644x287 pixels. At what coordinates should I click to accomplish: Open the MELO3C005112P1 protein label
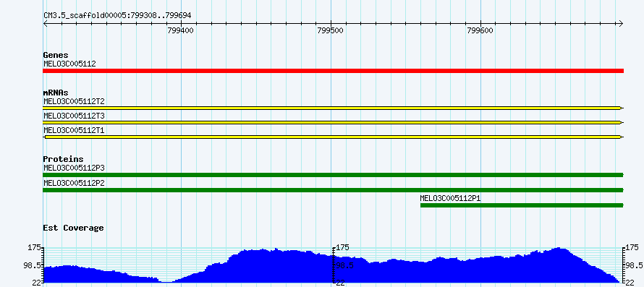pyautogui.click(x=451, y=198)
